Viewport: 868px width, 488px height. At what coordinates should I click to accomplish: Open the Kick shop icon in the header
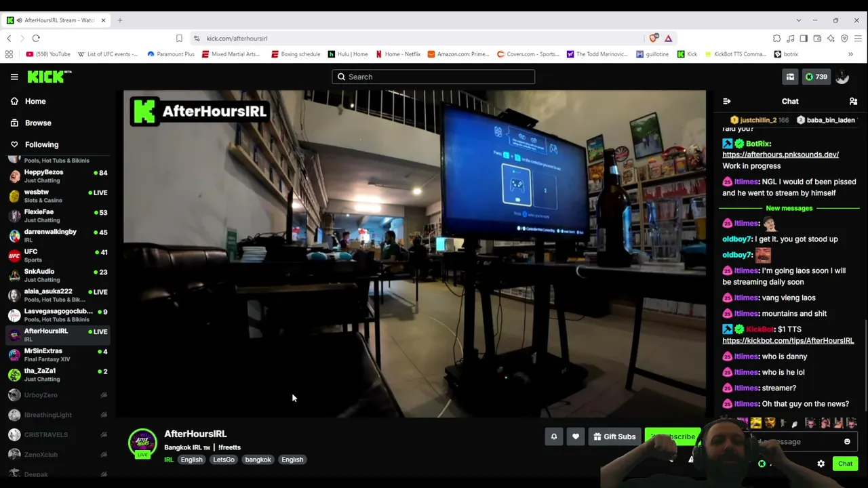tap(790, 77)
